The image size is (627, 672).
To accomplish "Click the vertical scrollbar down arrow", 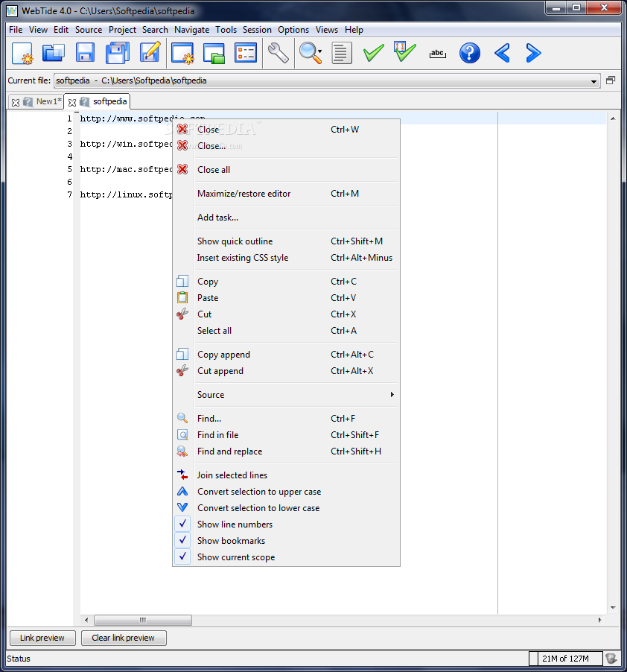I will point(613,607).
